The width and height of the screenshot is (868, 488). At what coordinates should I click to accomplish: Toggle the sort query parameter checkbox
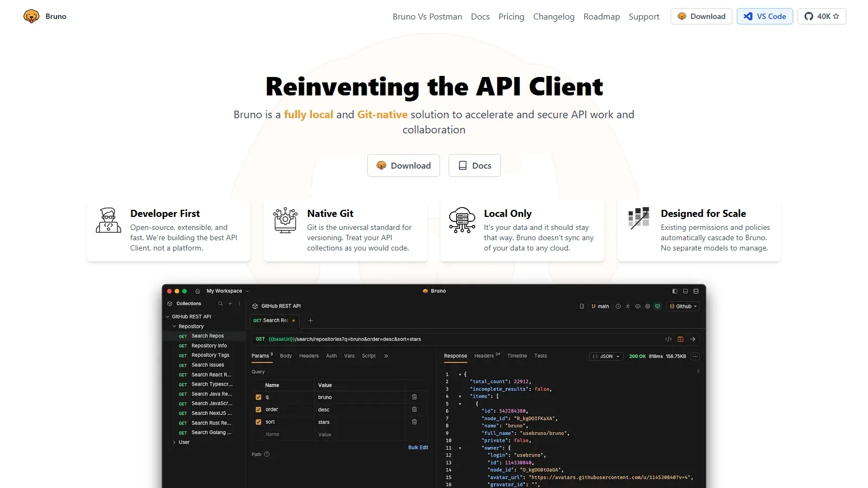pyautogui.click(x=259, y=422)
